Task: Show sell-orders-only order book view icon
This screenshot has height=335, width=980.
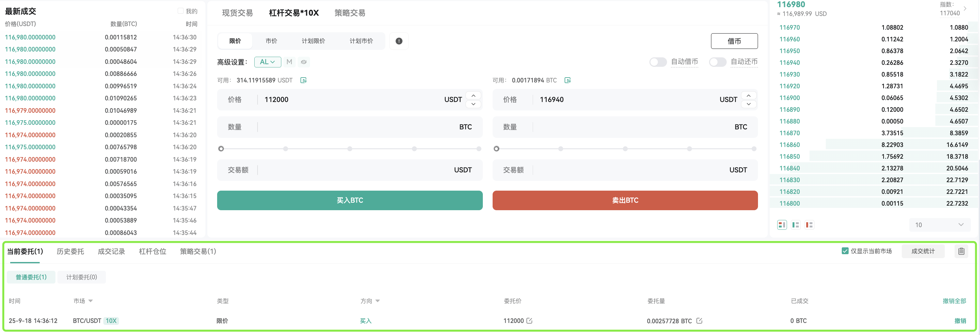Action: coord(809,225)
